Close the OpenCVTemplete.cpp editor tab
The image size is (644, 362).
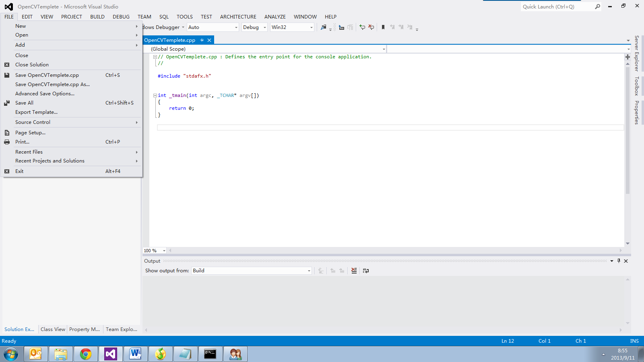pyautogui.click(x=209, y=40)
